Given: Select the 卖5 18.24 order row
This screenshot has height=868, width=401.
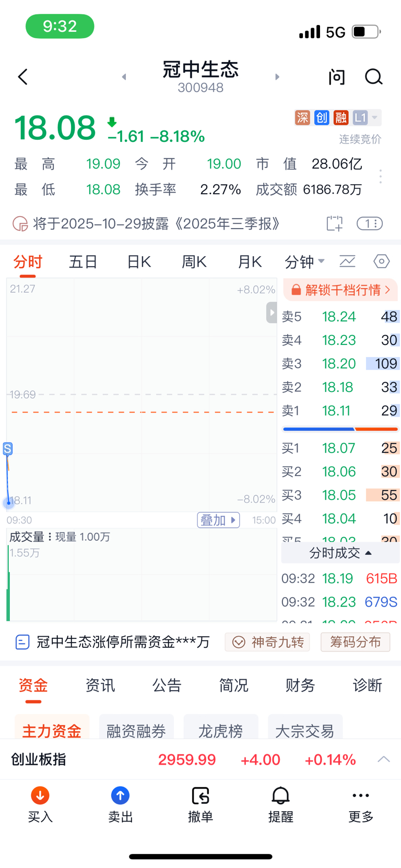Looking at the screenshot, I should (x=340, y=317).
